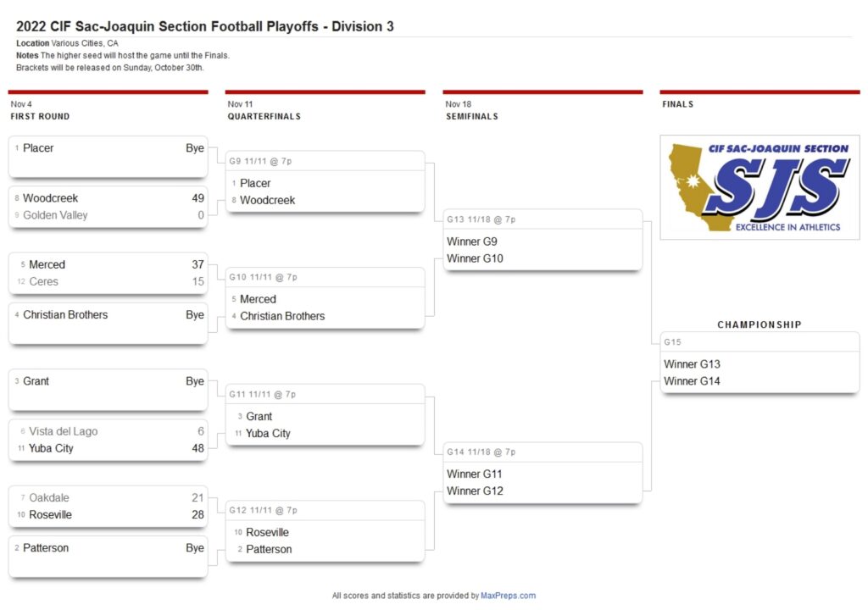Open Merced in the G10 quarterfinal
The height and width of the screenshot is (610, 868).
[x=258, y=299]
